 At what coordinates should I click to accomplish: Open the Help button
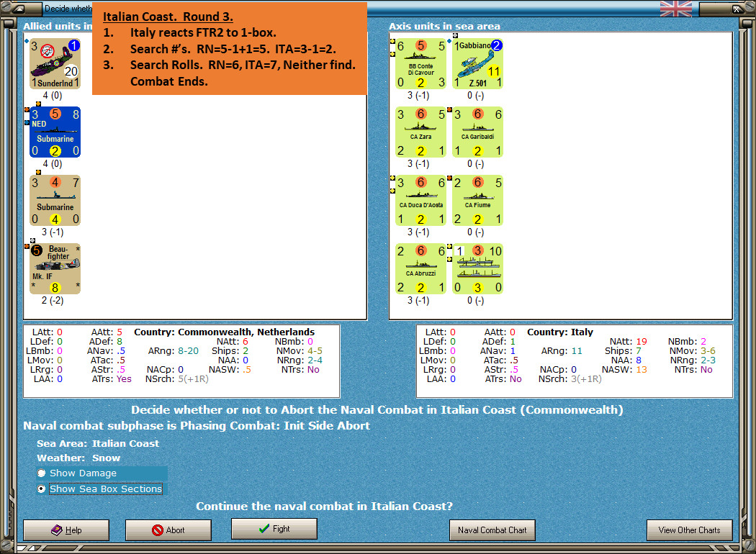pos(66,530)
